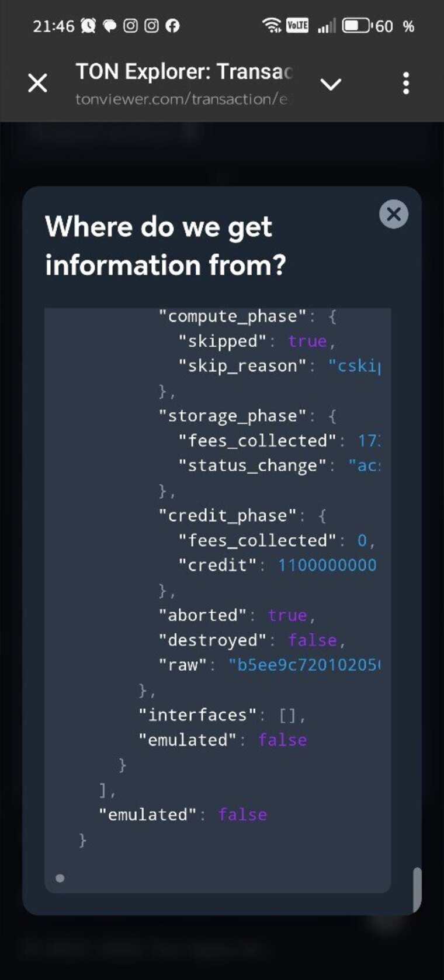This screenshot has width=444, height=980.
Task: Open the three-dot browser menu
Action: (x=406, y=84)
